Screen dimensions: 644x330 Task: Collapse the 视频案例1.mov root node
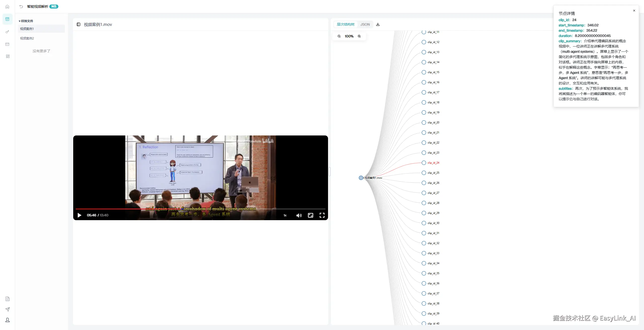[x=361, y=178]
